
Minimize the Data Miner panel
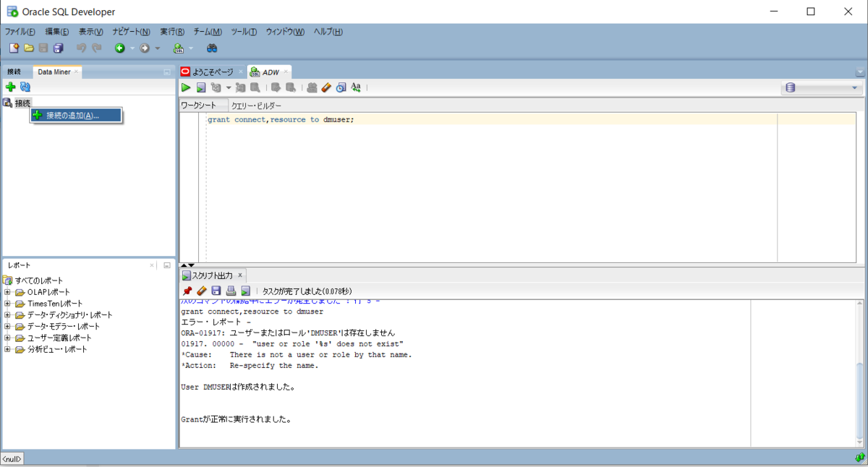point(166,72)
